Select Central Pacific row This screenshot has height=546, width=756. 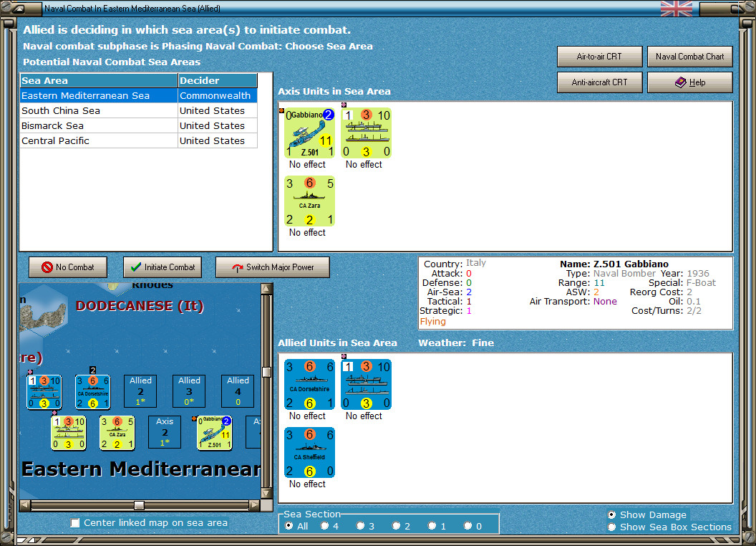[x=138, y=140]
